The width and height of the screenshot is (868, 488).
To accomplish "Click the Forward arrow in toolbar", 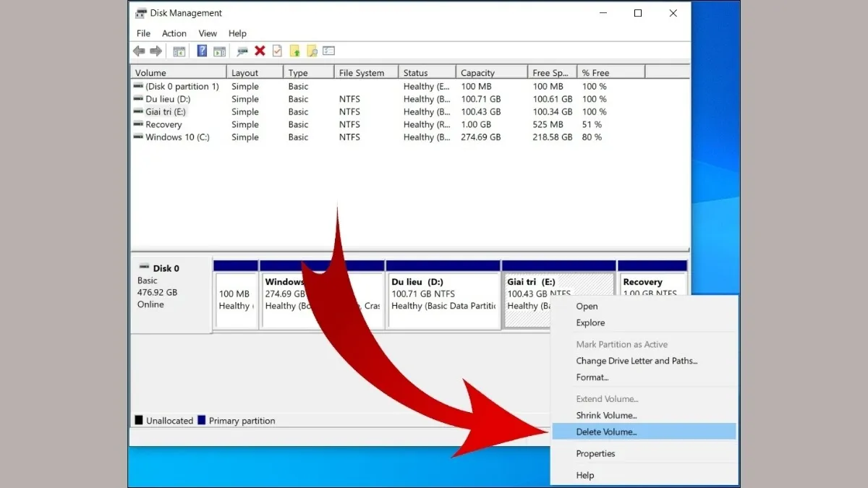I will tap(155, 51).
